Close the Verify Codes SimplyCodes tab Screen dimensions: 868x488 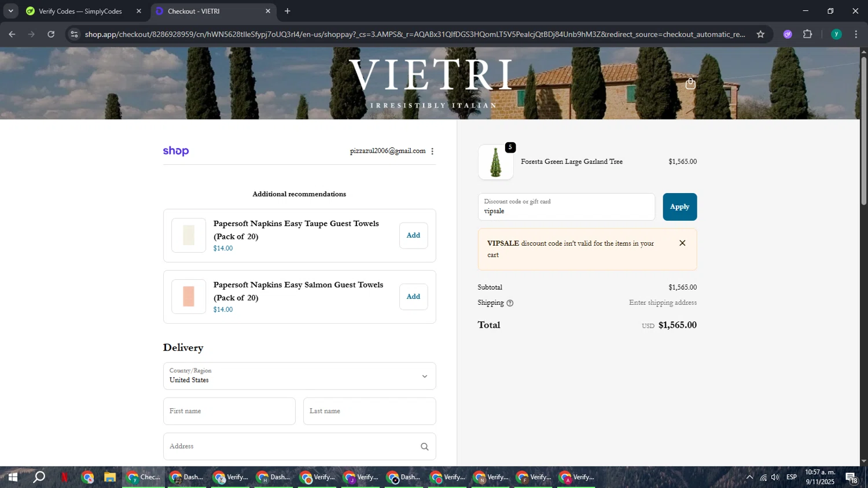(x=138, y=11)
